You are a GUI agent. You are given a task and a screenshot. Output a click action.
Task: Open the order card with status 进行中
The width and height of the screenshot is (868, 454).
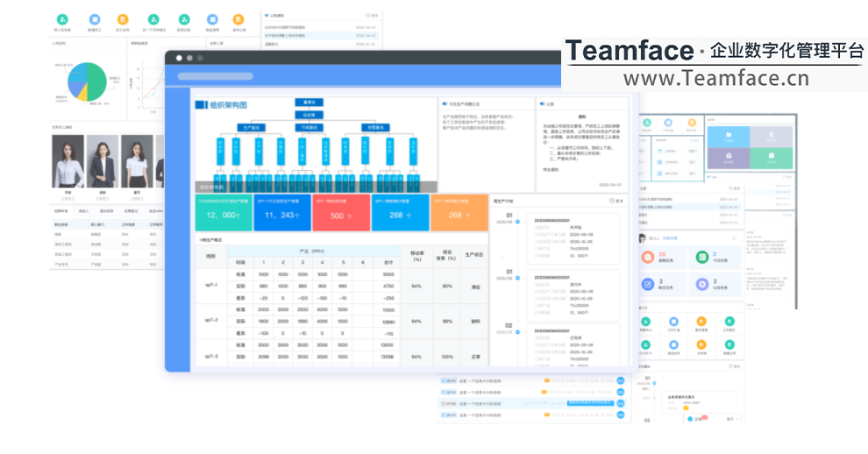pos(573,294)
